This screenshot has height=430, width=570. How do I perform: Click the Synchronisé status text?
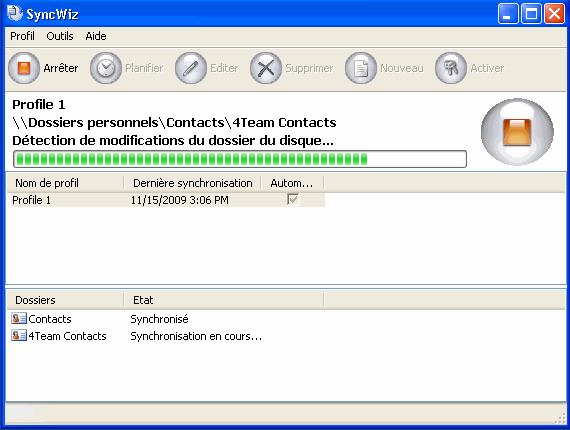159,319
